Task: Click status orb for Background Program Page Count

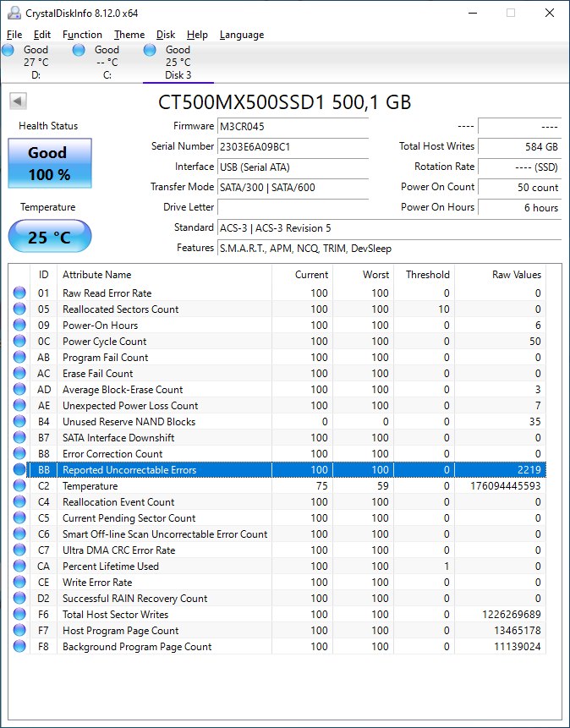Action: [19, 647]
